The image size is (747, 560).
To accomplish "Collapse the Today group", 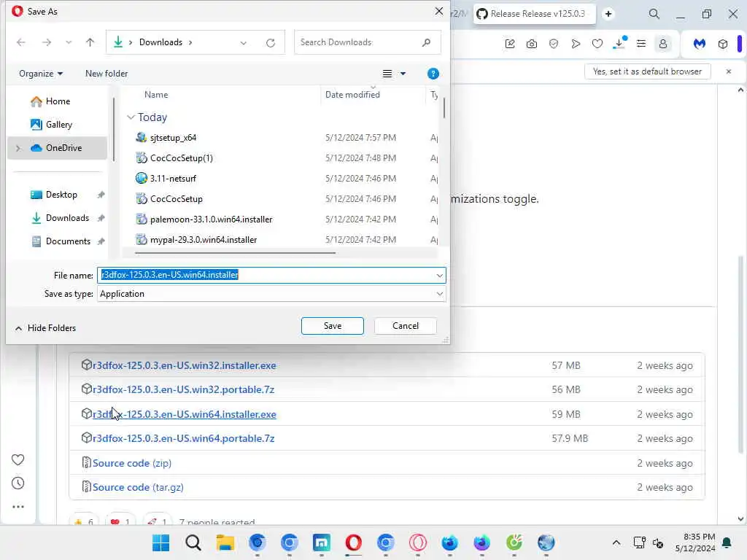I will [131, 117].
